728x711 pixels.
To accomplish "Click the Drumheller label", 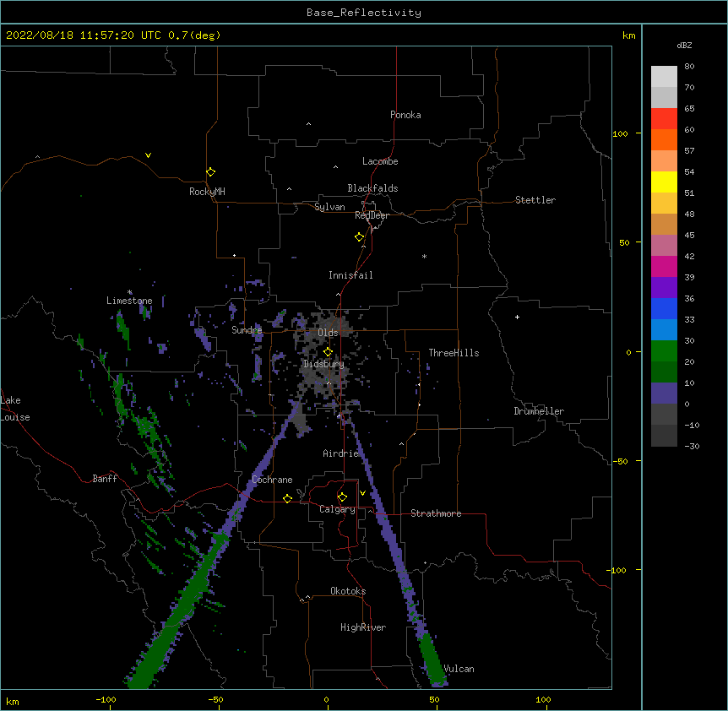I will (x=539, y=411).
